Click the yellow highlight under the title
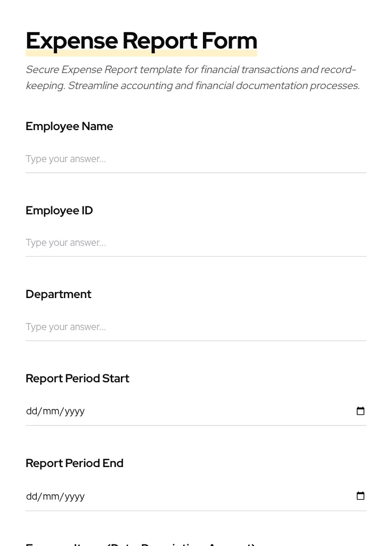This screenshot has height=546, width=392. pyautogui.click(x=141, y=53)
